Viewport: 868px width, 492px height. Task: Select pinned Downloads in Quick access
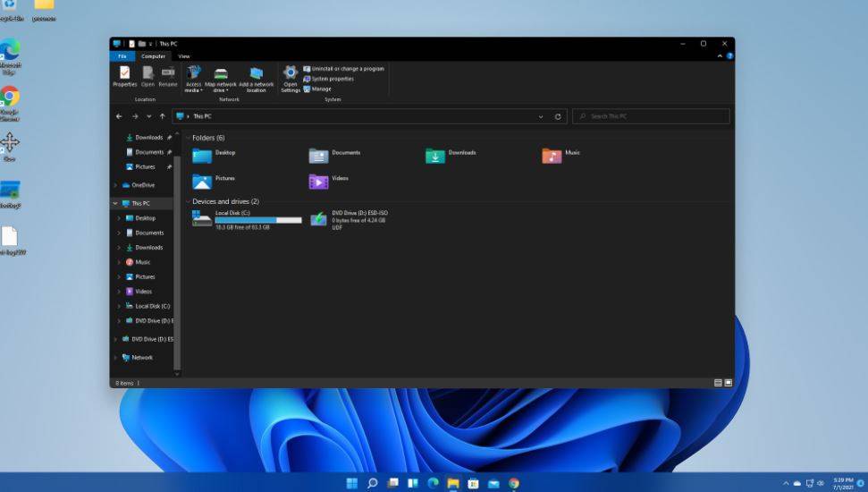(x=148, y=138)
